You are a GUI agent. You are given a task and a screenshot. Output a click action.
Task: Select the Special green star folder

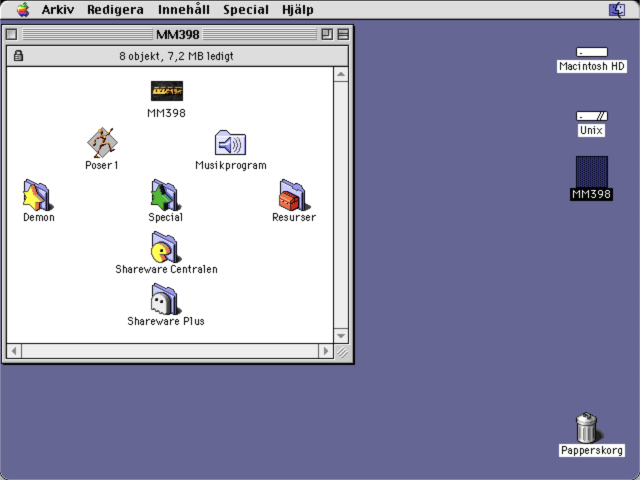point(166,195)
